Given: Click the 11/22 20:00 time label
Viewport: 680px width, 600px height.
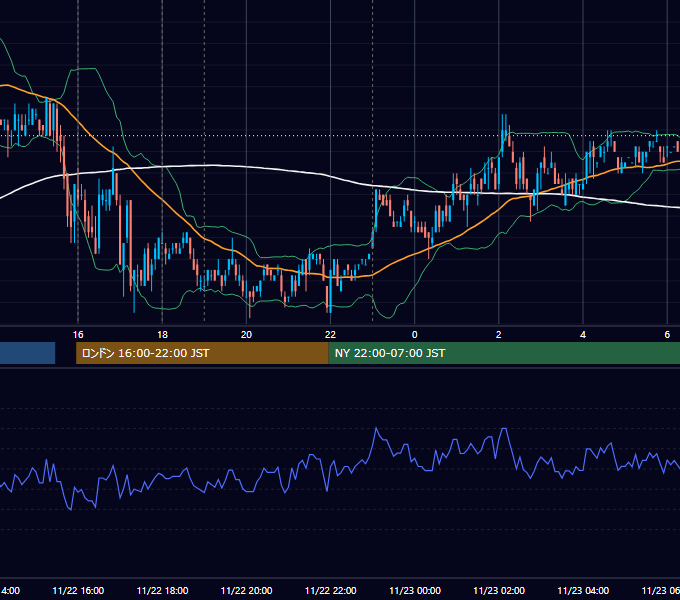Looking at the screenshot, I should pyautogui.click(x=246, y=591).
